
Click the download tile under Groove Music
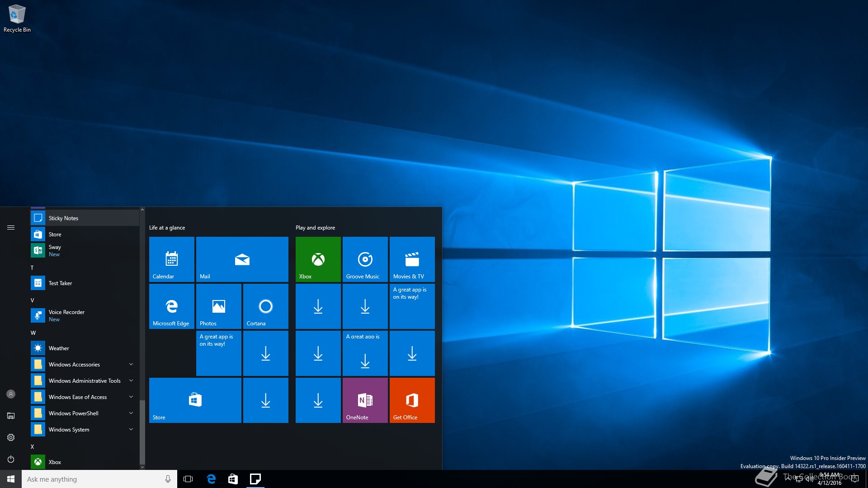[x=365, y=306]
